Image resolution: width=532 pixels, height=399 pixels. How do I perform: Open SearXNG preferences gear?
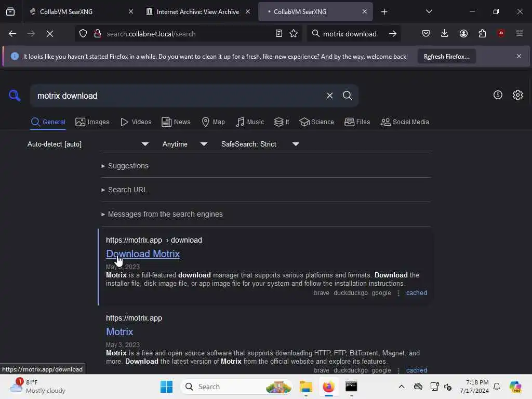tap(518, 95)
